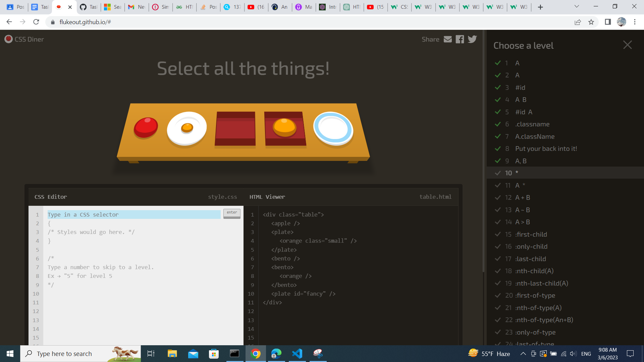Select level 8 Put your back into it!
Viewport: 644px width, 362px height.
pos(546,148)
